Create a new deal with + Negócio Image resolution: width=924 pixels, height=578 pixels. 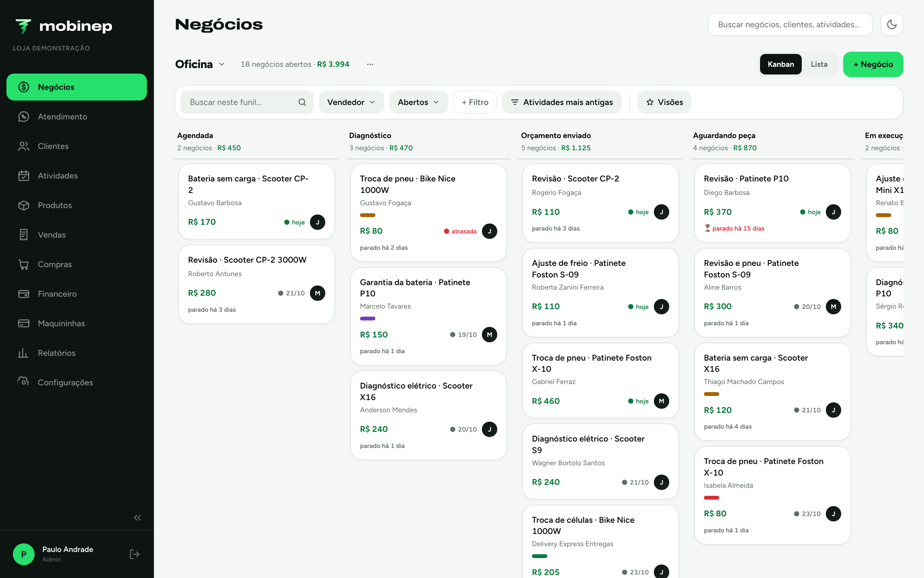click(x=873, y=64)
